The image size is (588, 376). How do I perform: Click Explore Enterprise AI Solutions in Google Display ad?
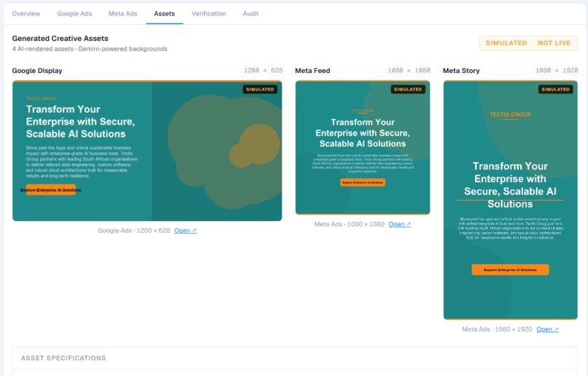[x=51, y=190]
